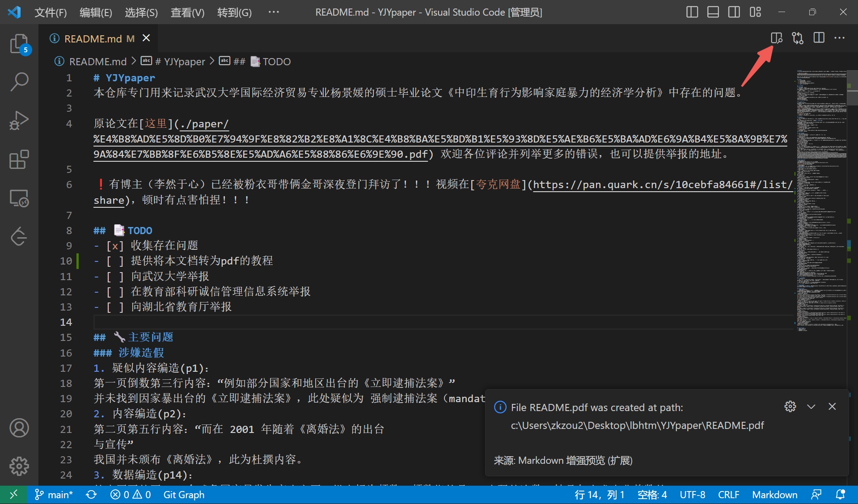This screenshot has height=504, width=858.
Task: Click the pan.quark.cn URL
Action: (663, 184)
